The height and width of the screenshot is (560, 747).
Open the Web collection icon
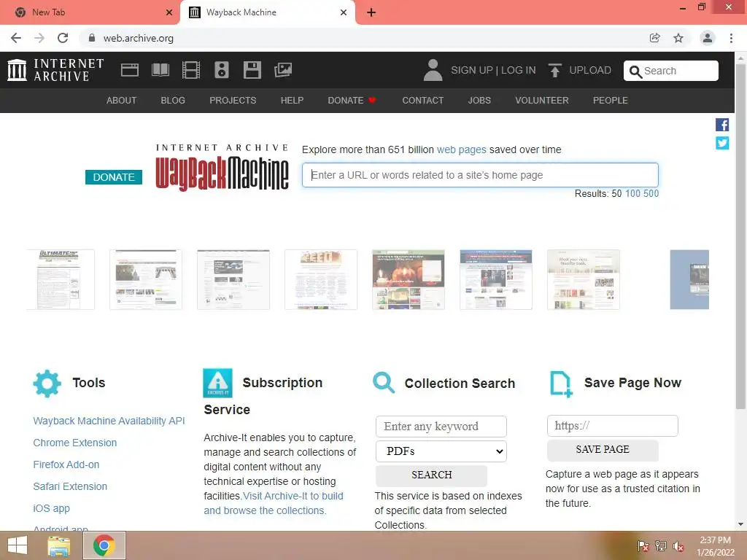130,70
